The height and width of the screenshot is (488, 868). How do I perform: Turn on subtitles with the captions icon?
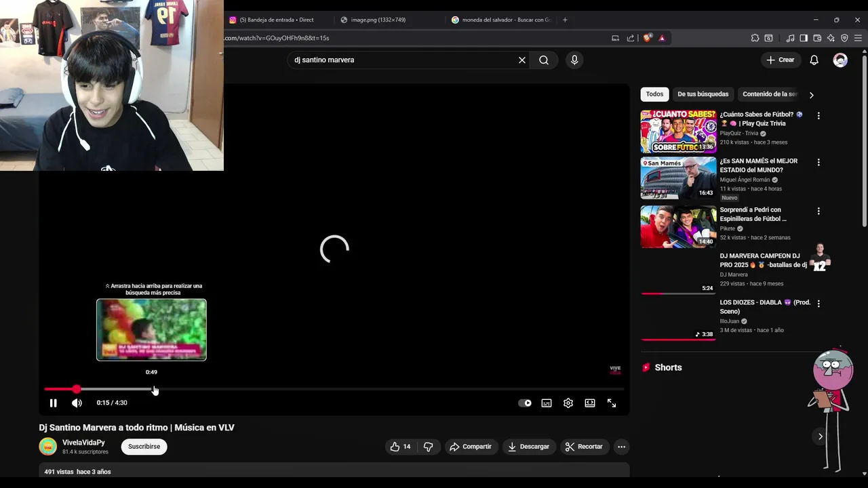tap(547, 403)
